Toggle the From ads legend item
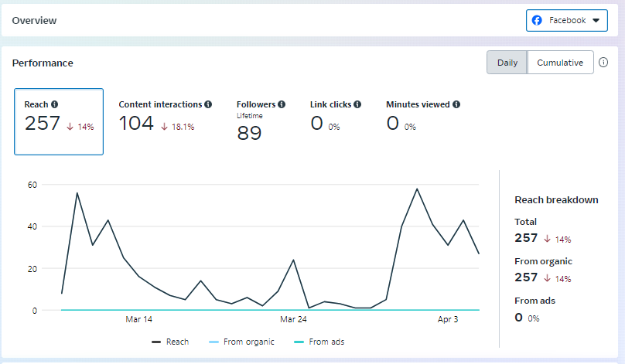Image resolution: width=625 pixels, height=364 pixels. [319, 342]
